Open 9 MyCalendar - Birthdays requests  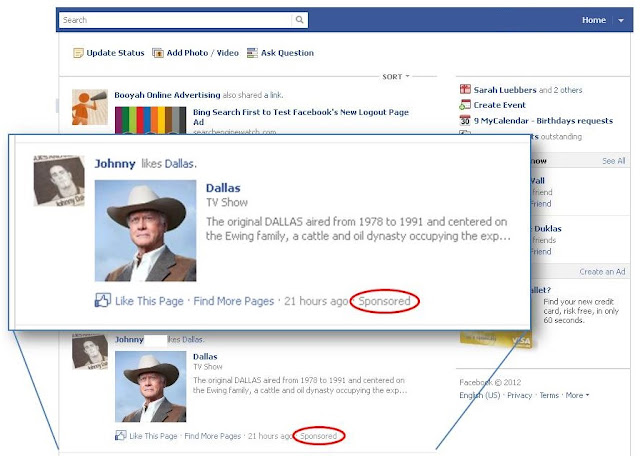[543, 121]
